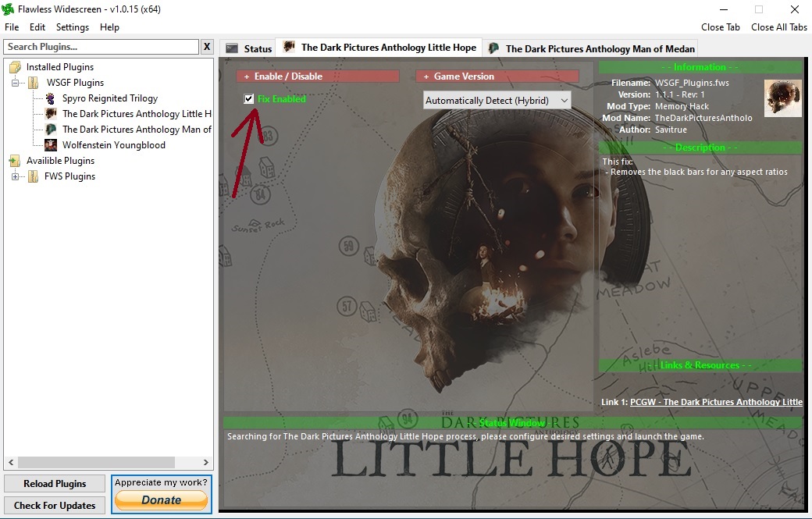This screenshot has height=519, width=812.
Task: Clear search with the X button
Action: pyautogui.click(x=207, y=47)
